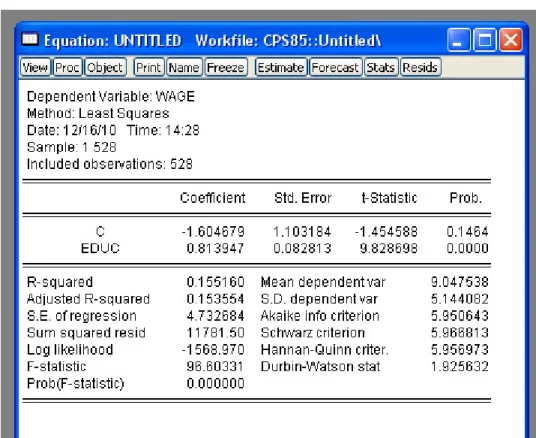Click the Durbin-Watson stat label
This screenshot has height=438, width=536.
click(x=320, y=366)
